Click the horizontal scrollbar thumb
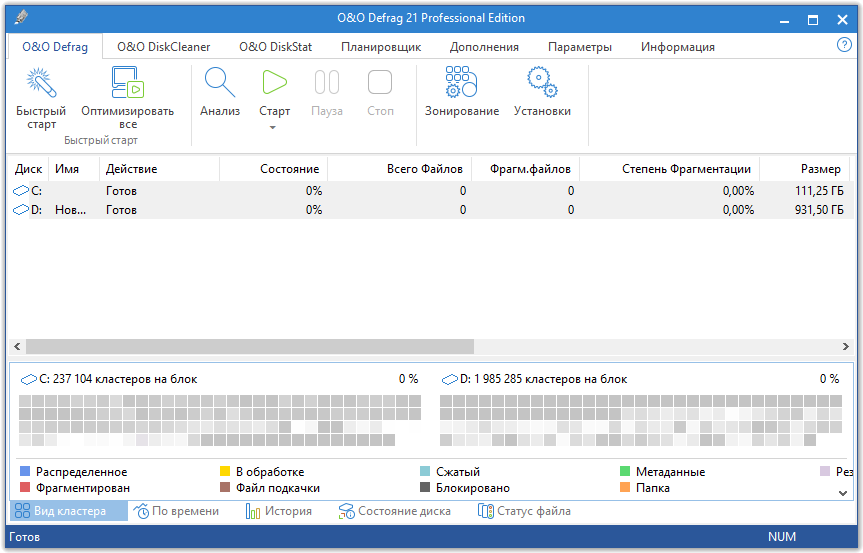 250,346
